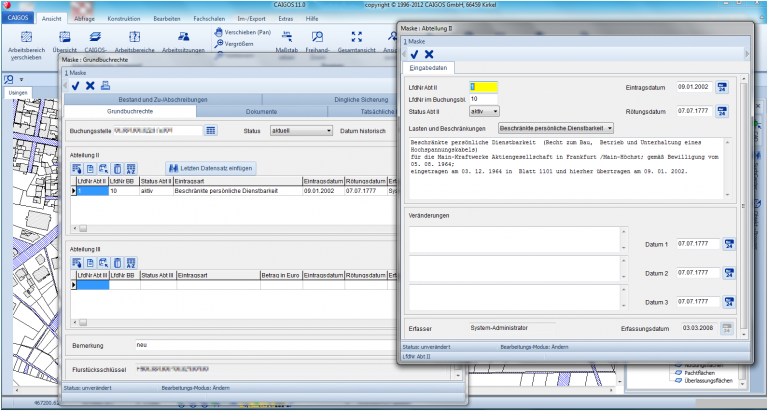Image resolution: width=768 pixels, height=411 pixels.
Task: Sort A-Z in the Abteilung III toolbar
Action: coord(131,262)
